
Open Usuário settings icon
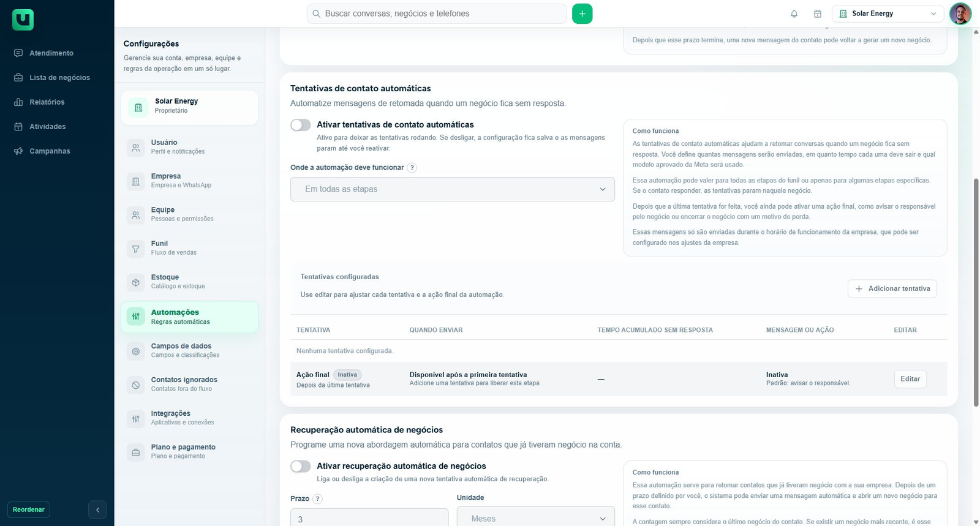pos(135,148)
